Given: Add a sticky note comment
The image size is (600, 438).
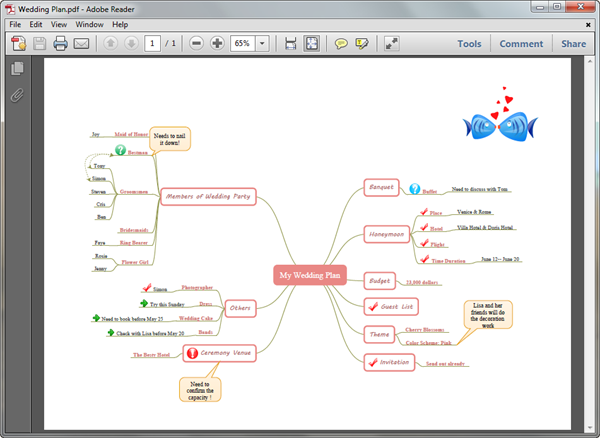Looking at the screenshot, I should [341, 44].
